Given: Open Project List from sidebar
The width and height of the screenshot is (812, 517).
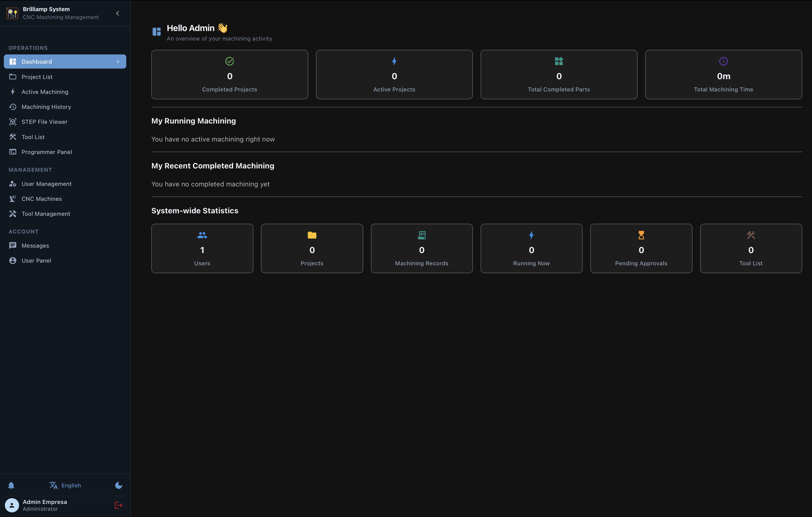Looking at the screenshot, I should tap(65, 76).
